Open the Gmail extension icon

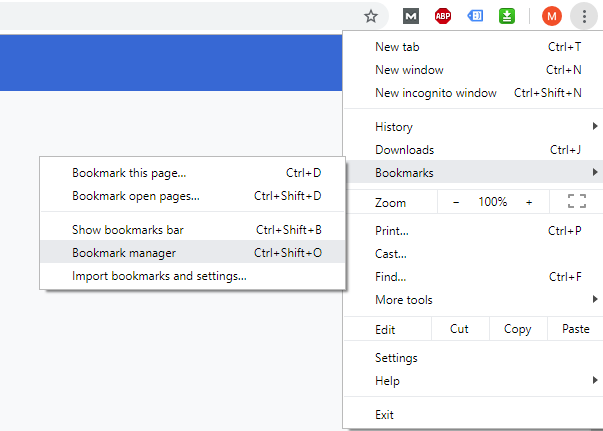[x=411, y=16]
